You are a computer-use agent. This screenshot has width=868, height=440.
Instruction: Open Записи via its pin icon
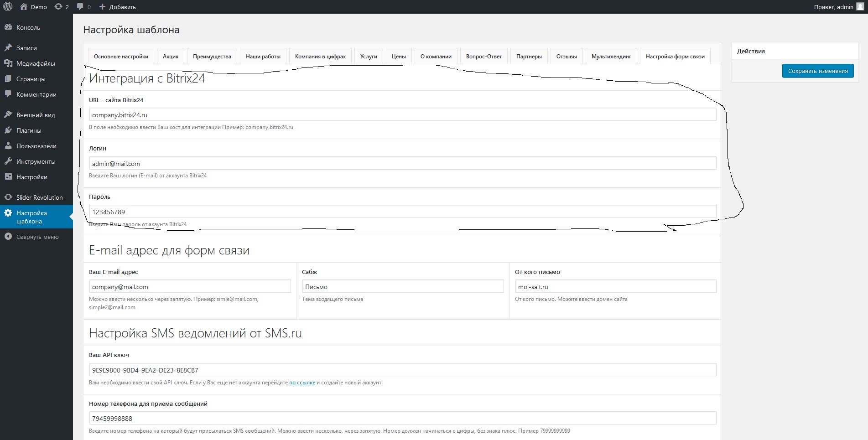click(x=8, y=48)
